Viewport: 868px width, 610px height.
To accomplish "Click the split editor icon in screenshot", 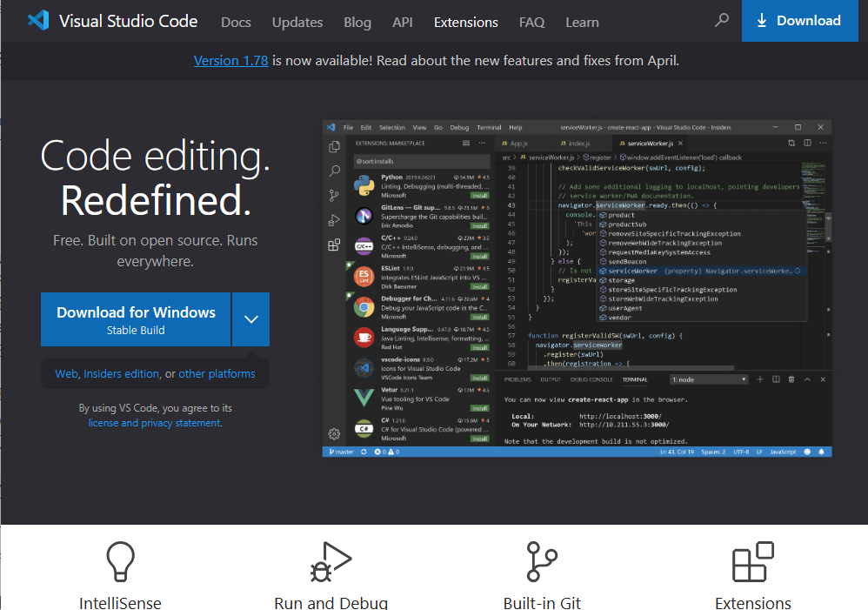I will [808, 143].
